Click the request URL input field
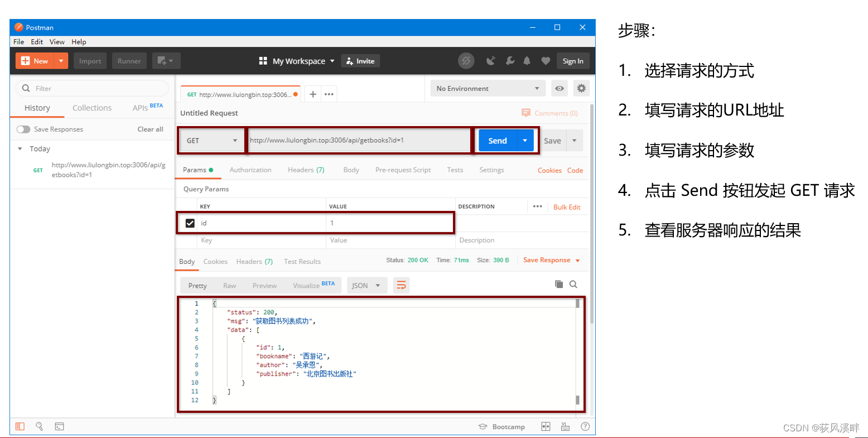This screenshot has width=868, height=438. coord(359,141)
